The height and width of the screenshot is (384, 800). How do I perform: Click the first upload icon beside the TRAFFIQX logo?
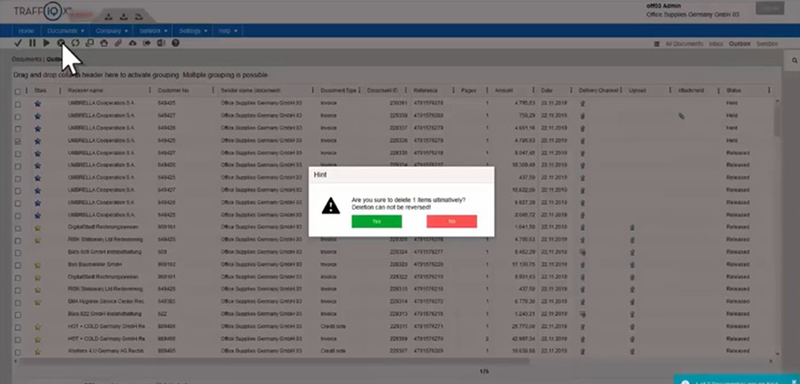pos(109,17)
